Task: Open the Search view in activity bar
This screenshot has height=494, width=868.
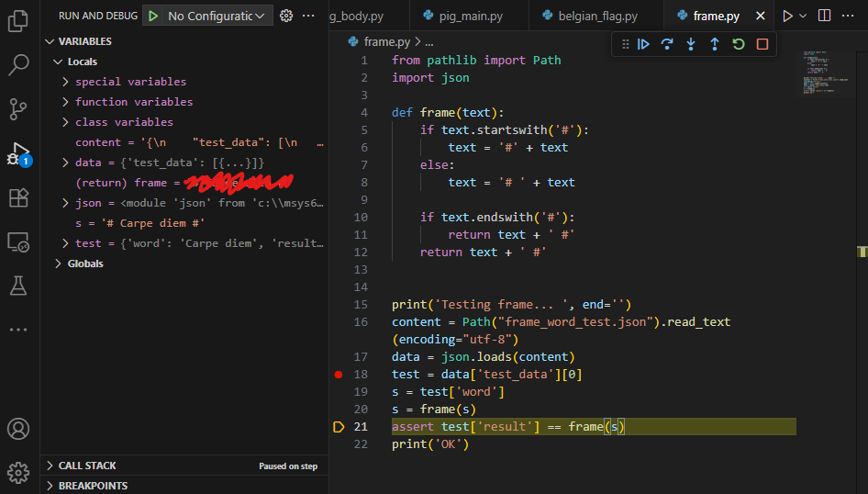Action: (18, 65)
